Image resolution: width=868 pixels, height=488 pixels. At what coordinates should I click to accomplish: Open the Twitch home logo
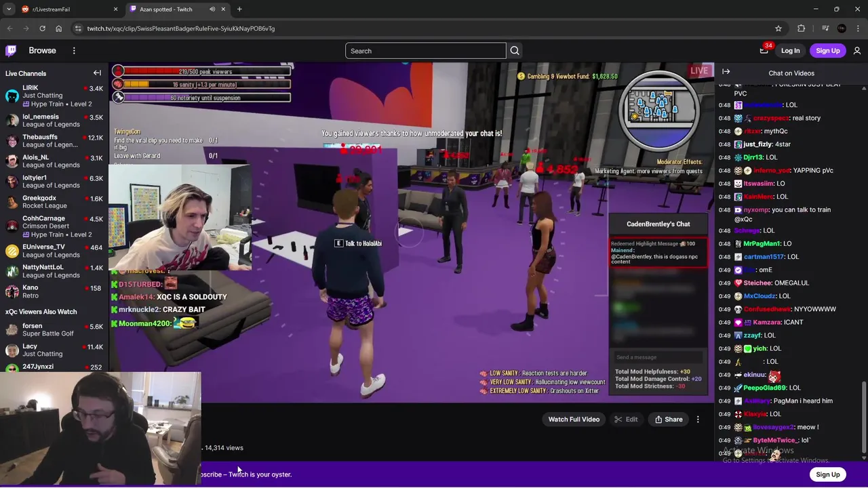point(11,51)
